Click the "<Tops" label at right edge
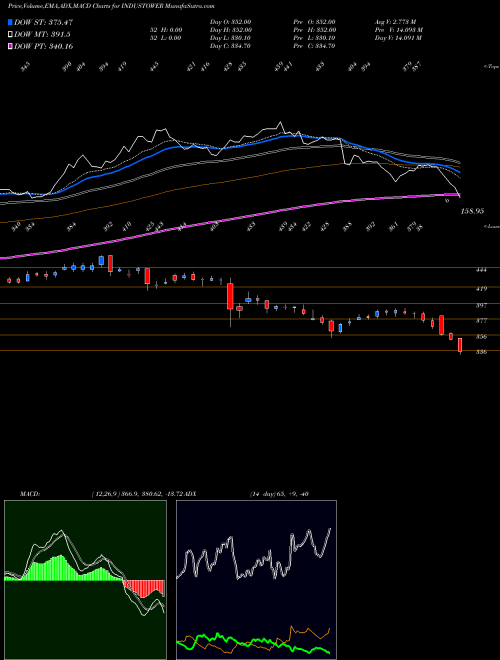Screen dimensions: 500x660 pyautogui.click(x=491, y=67)
